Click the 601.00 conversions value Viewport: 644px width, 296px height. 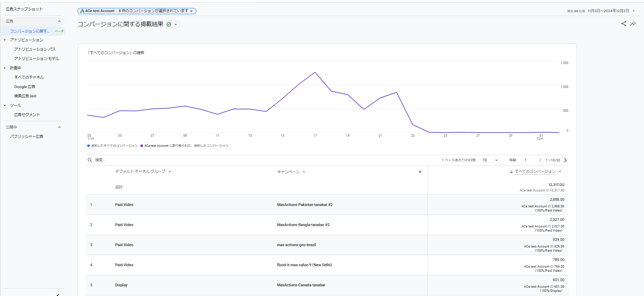click(558, 280)
